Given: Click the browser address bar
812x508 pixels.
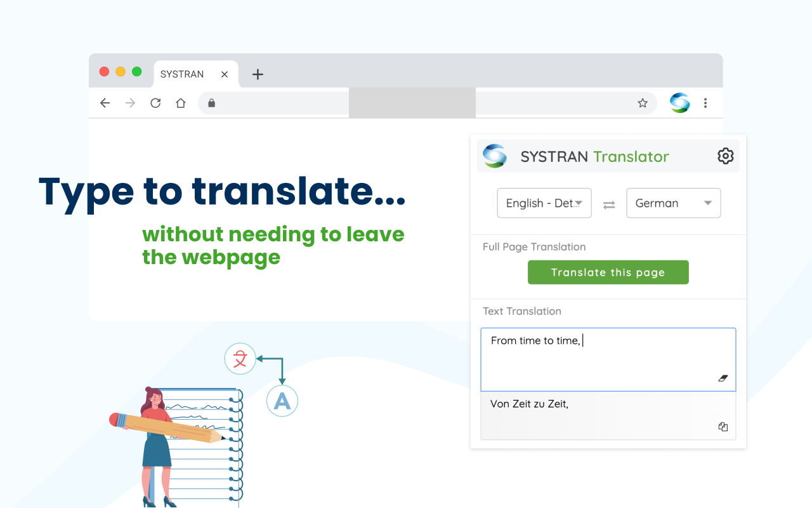Looking at the screenshot, I should click(x=428, y=103).
